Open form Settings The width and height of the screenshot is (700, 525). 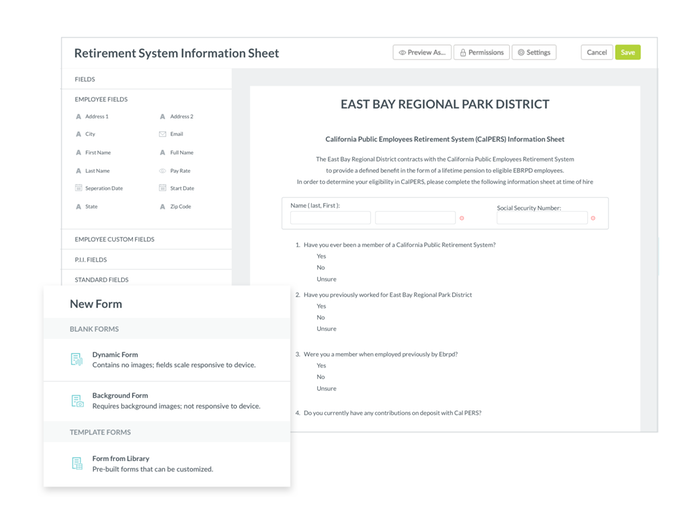tap(534, 52)
